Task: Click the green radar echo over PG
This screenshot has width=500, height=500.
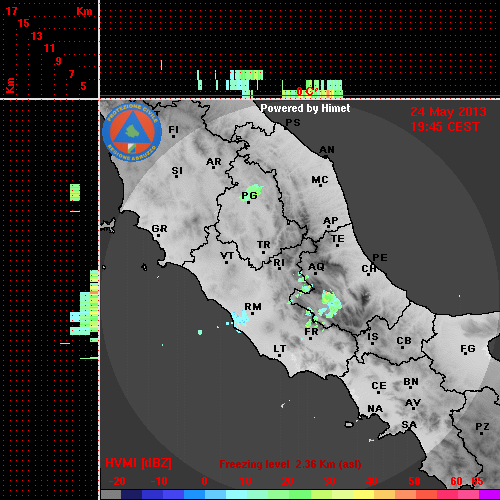Action: pyautogui.click(x=252, y=192)
